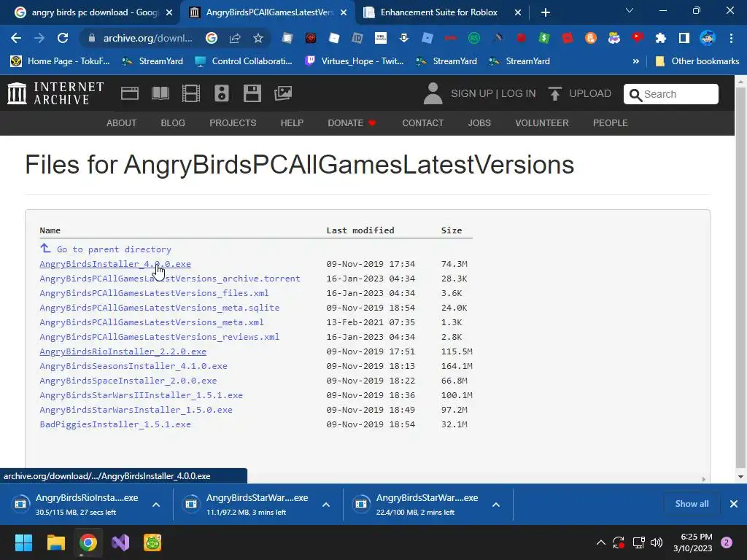Open the volume control in the system tray
Viewport: 747px width, 560px height.
pyautogui.click(x=657, y=542)
